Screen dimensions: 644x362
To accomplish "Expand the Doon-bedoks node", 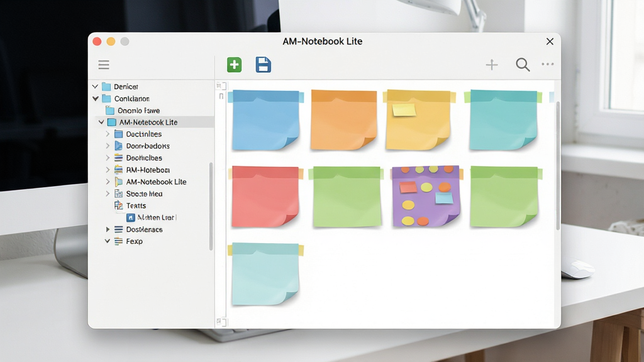I will (x=108, y=146).
